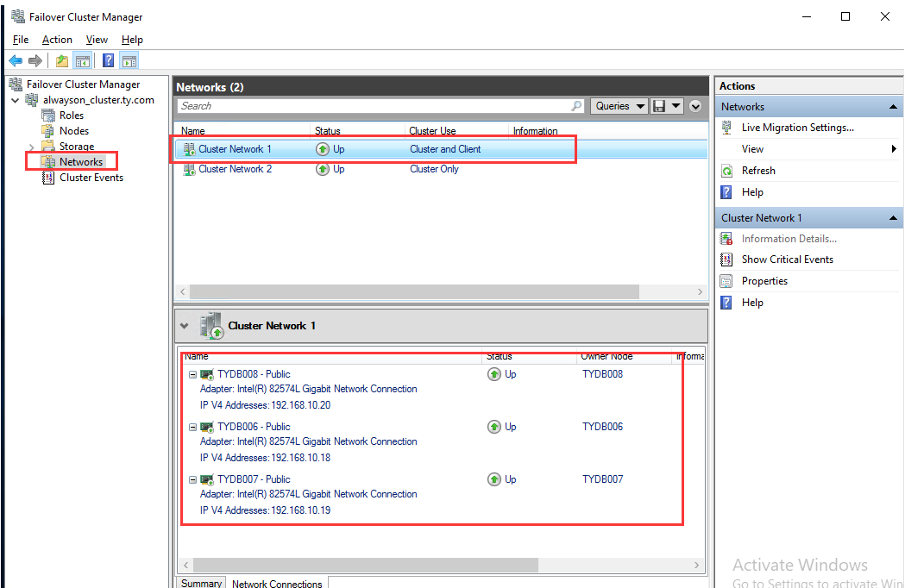
Task: Click the blue Help question mark toolbar icon
Action: pos(107,59)
